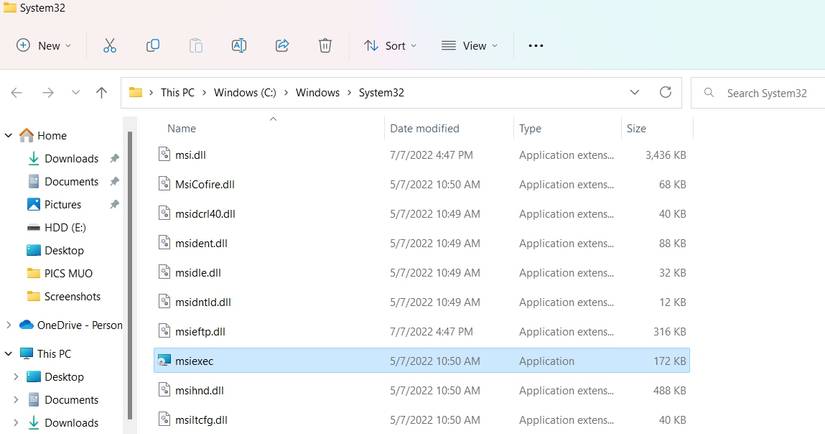Expand Desktop under This PC
This screenshot has width=825, height=434.
16,377
